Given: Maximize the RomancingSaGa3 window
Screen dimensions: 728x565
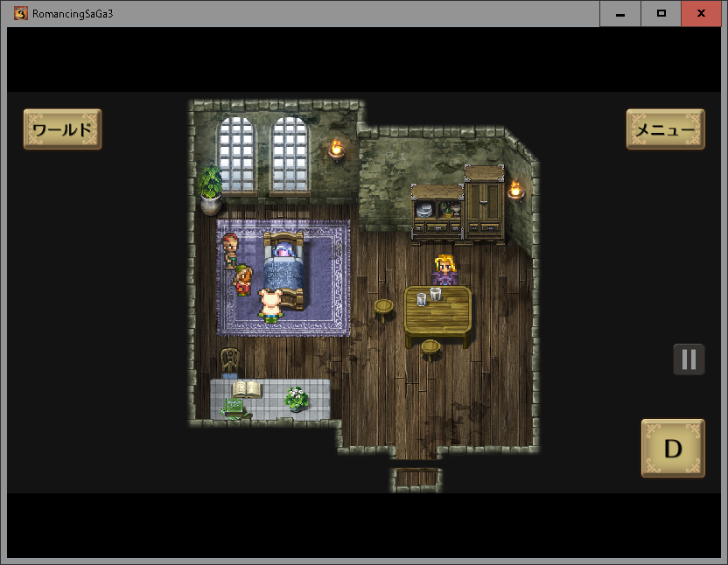Looking at the screenshot, I should (661, 13).
